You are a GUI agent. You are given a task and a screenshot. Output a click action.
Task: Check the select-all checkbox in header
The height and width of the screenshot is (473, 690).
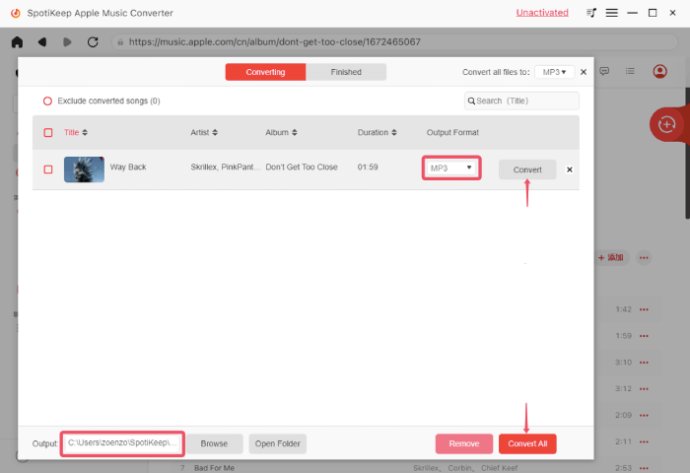(x=48, y=132)
